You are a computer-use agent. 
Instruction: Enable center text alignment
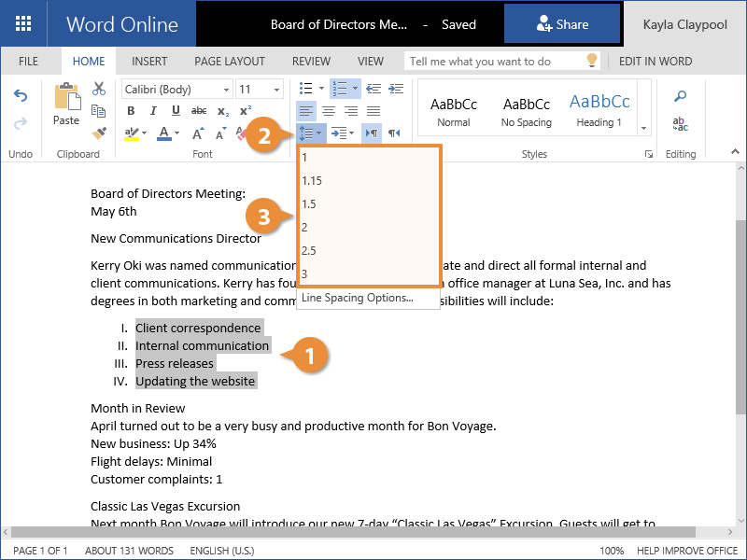(329, 111)
